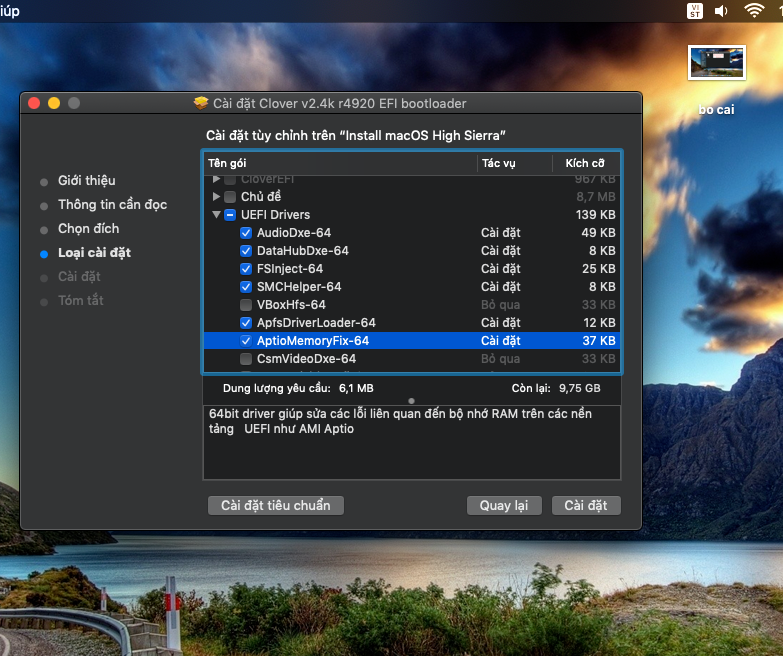Collapse the UEFI Drivers disclosure triangle

216,215
